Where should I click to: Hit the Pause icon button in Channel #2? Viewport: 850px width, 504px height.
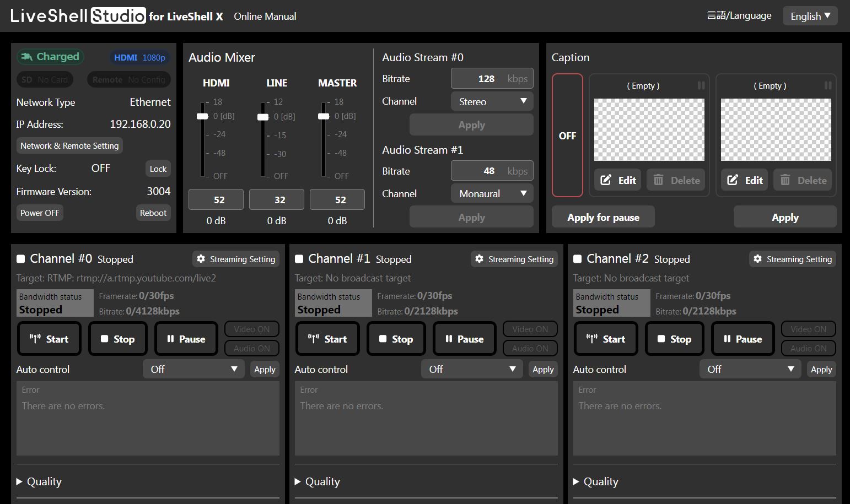click(727, 339)
